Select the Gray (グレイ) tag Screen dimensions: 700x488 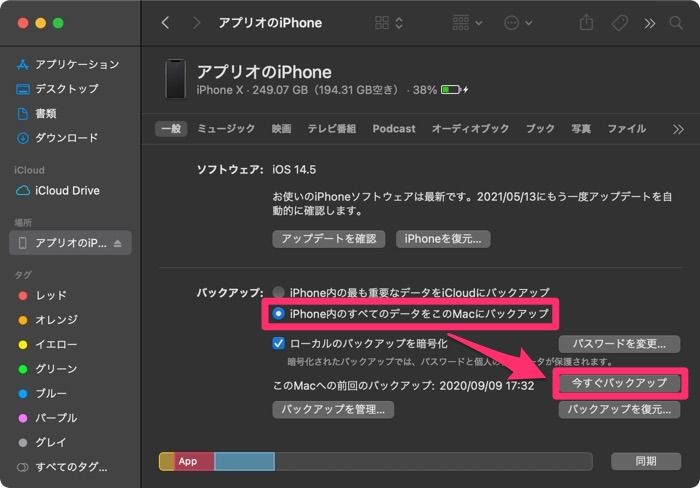42,443
